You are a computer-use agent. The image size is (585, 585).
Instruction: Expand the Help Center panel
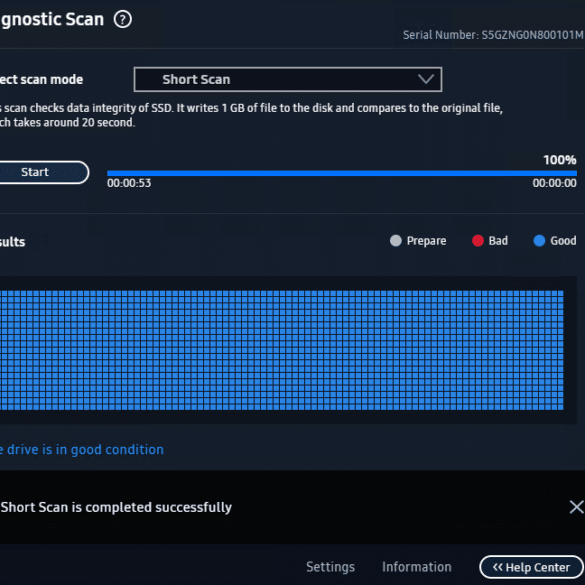coord(532,567)
